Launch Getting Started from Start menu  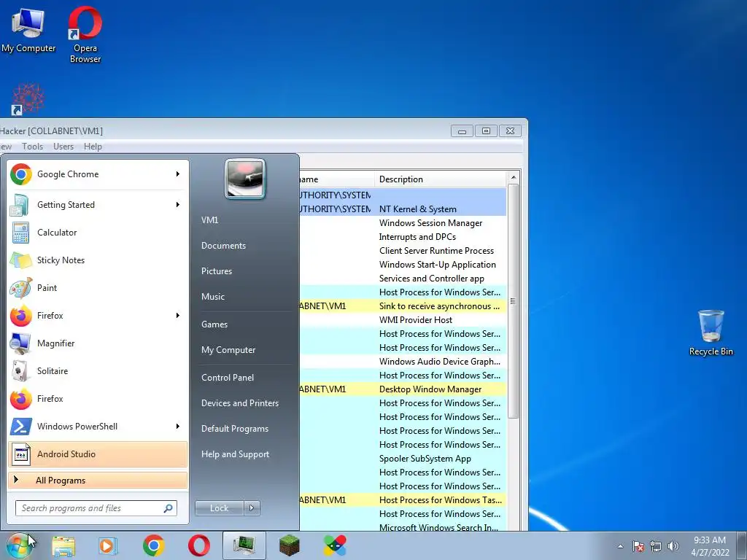(x=98, y=205)
